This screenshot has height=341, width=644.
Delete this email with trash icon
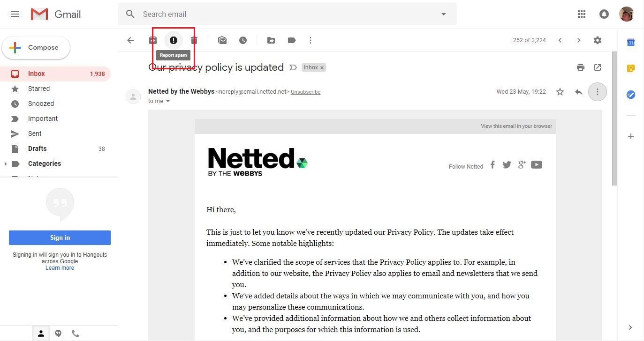tap(194, 40)
